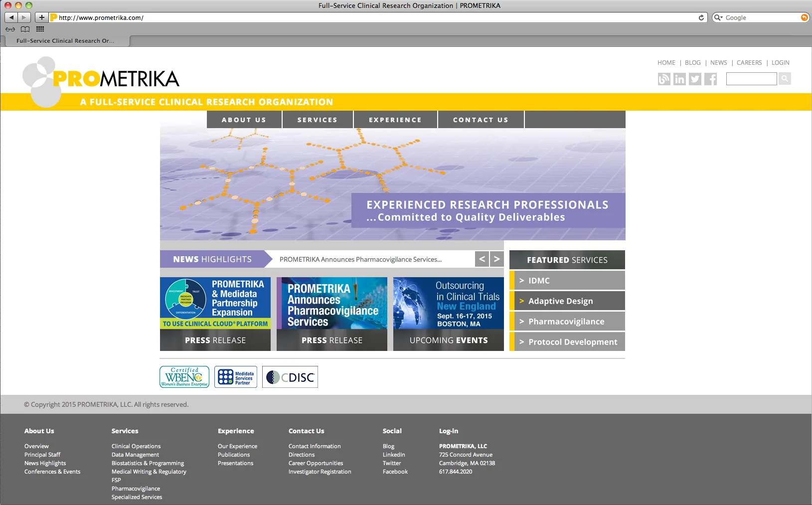Click the Pharmacovigilance featured service

pos(567,321)
